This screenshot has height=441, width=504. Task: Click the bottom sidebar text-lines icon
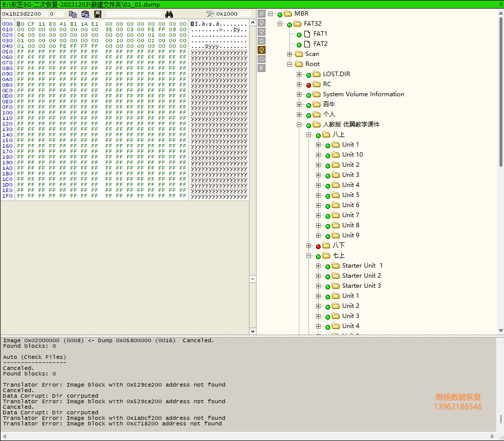(262, 68)
